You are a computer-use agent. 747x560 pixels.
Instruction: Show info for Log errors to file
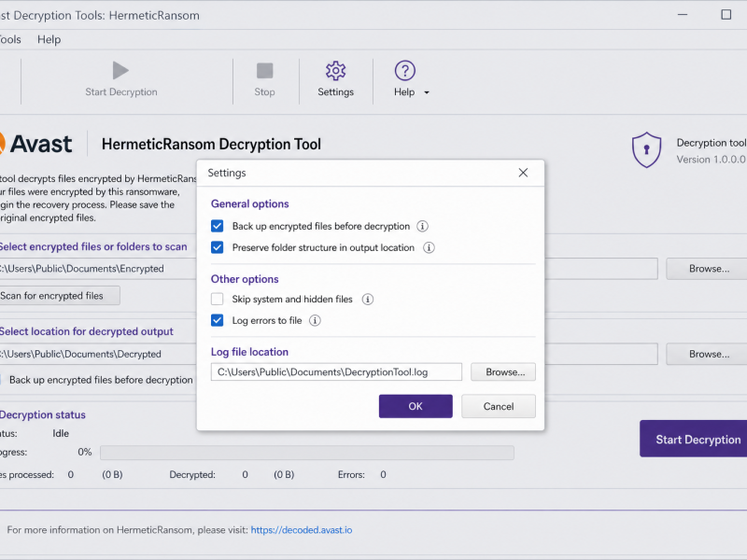(x=315, y=320)
